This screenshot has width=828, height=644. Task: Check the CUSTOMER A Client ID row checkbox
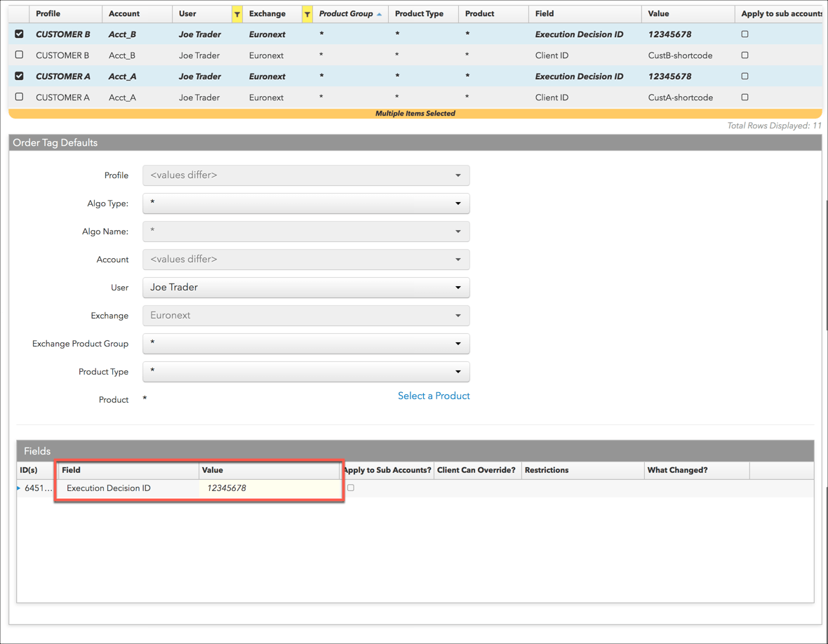click(x=20, y=97)
